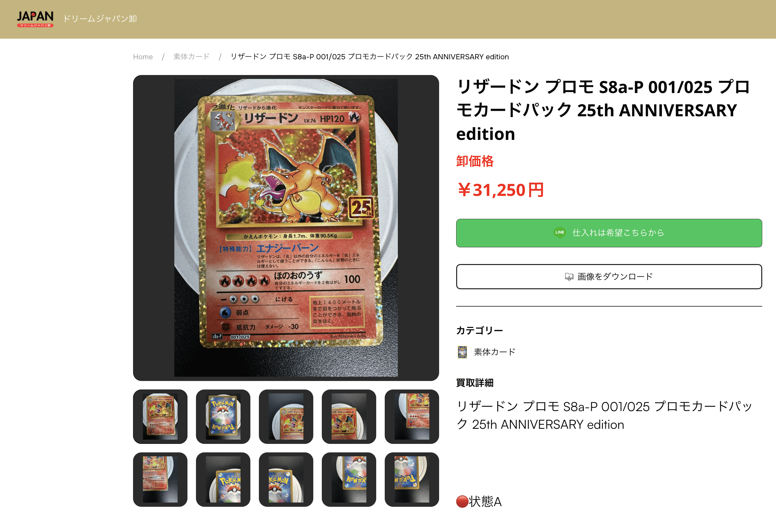Screen dimensions: 776x532
Task: Select the last thumbnail in first row
Action: pyautogui.click(x=412, y=416)
